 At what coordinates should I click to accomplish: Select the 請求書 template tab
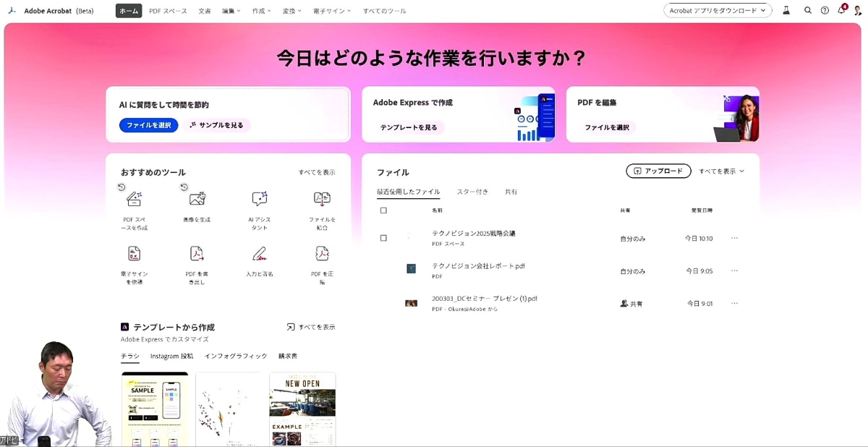pyautogui.click(x=288, y=356)
